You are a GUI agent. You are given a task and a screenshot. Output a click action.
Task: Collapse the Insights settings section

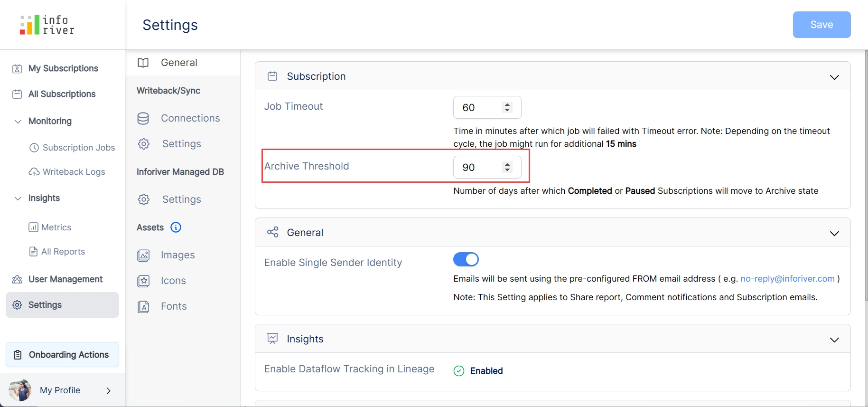[x=834, y=340]
